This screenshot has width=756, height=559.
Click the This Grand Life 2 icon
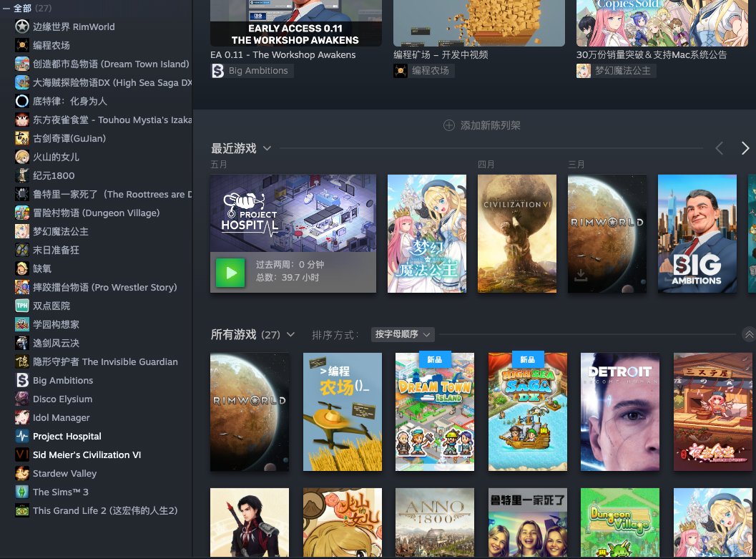[x=21, y=511]
